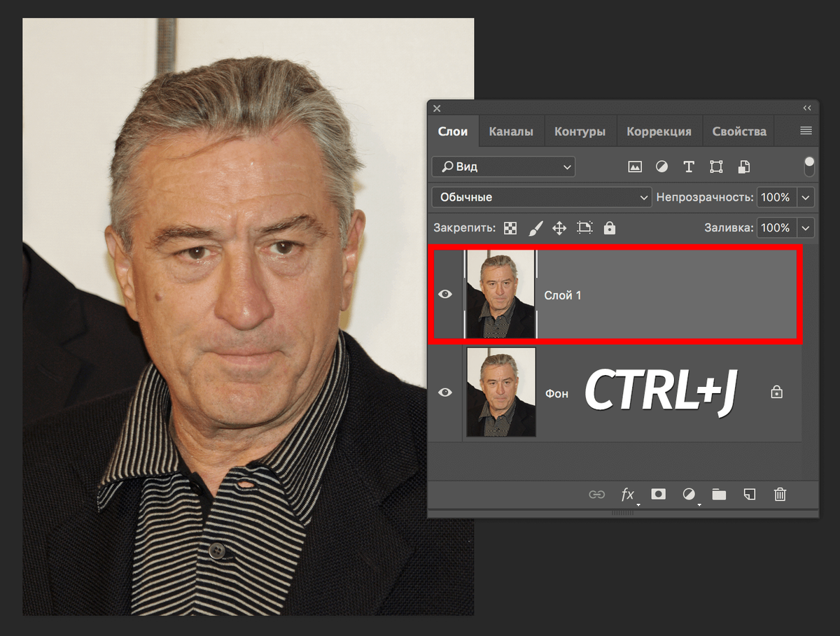840x636 pixels.
Task: Lock all padlock icon in Закрепить row
Action: tap(610, 227)
